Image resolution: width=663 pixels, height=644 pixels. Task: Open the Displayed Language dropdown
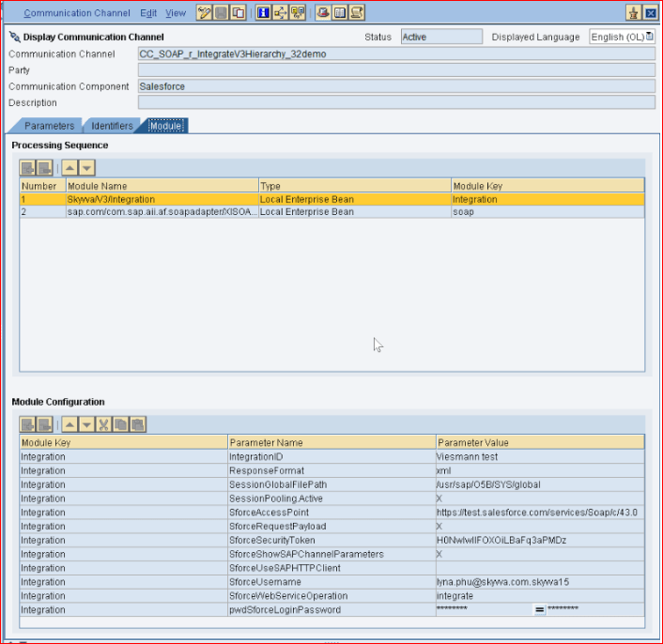(x=649, y=37)
